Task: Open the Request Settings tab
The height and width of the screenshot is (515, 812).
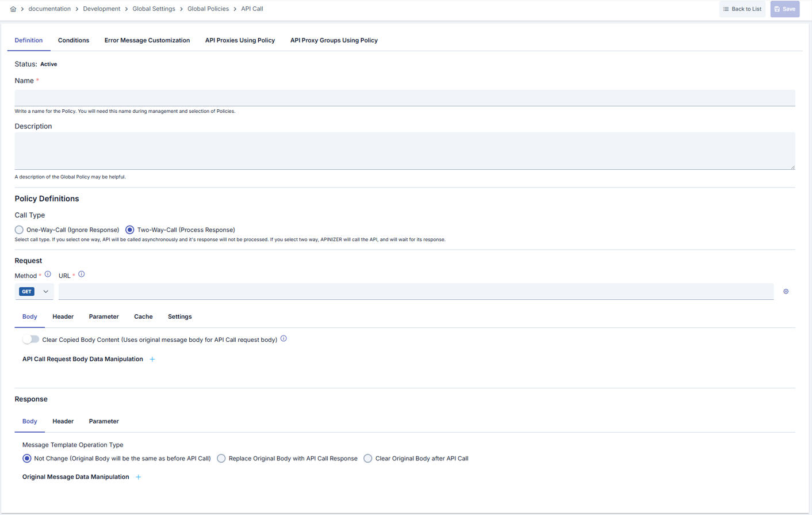Action: coord(180,316)
